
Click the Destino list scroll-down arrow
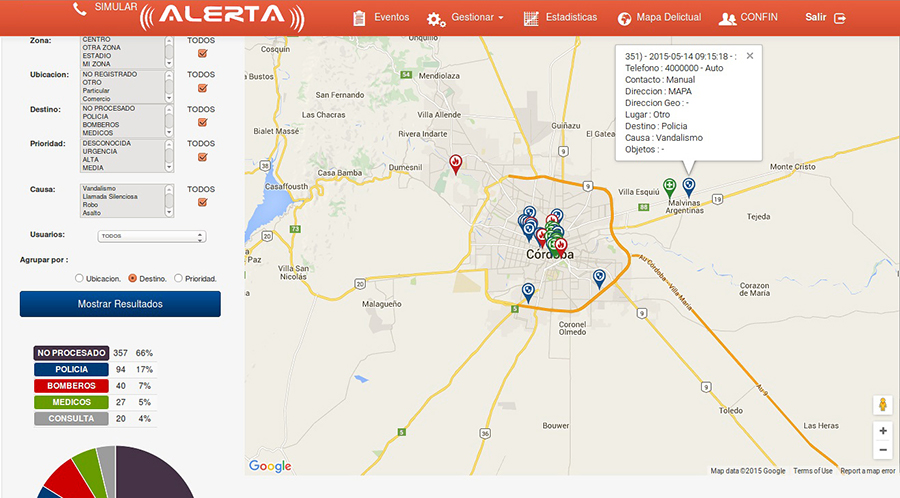[x=169, y=133]
